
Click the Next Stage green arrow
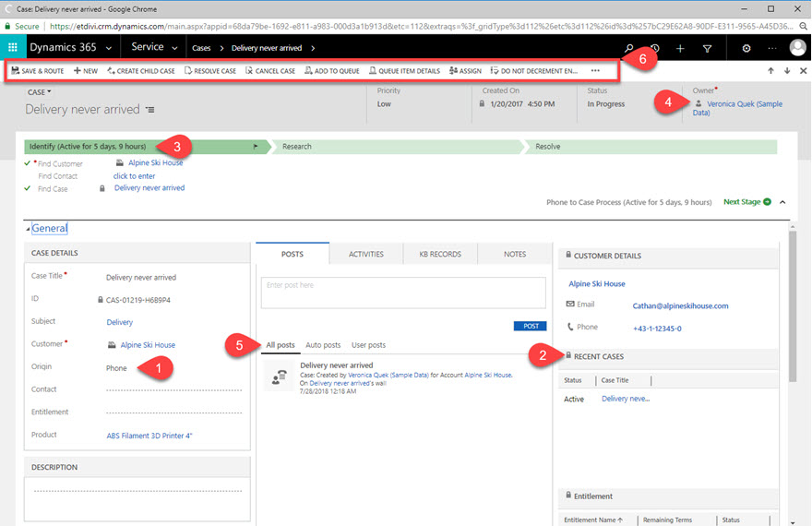768,202
